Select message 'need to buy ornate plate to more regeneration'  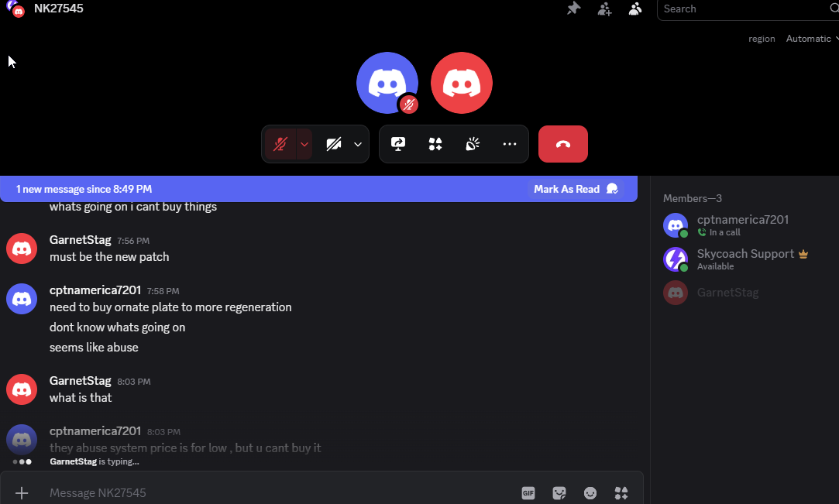[x=170, y=307]
